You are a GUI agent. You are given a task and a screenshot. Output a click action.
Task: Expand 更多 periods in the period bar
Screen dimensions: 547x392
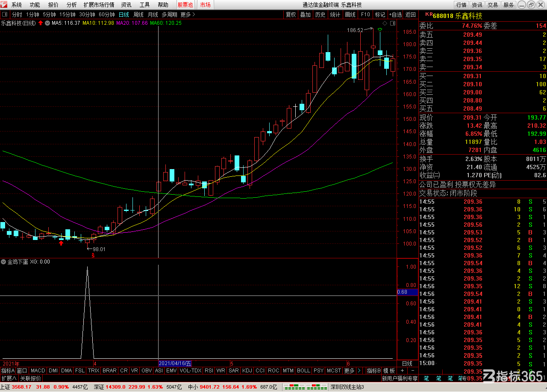188,15
